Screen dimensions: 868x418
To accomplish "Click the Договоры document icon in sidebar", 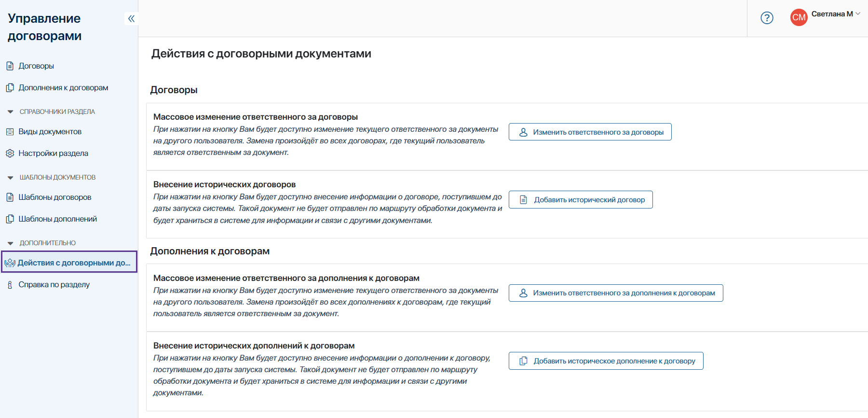I will point(10,66).
